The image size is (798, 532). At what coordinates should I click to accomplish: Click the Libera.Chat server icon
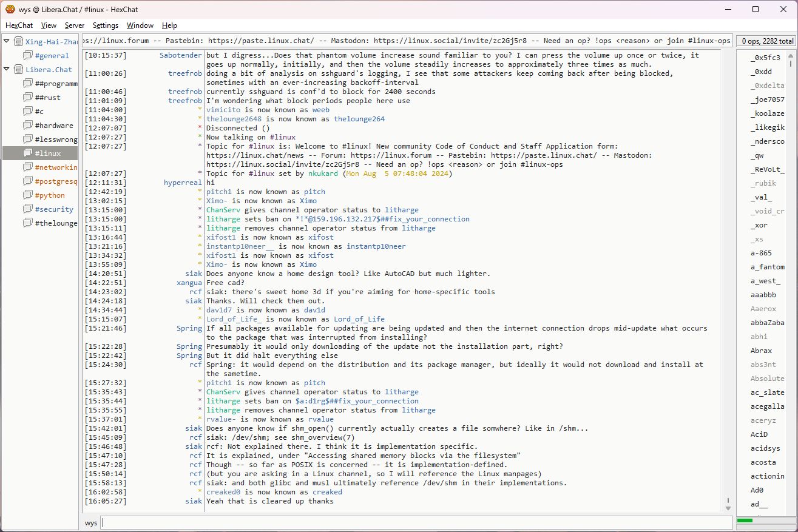click(x=18, y=70)
